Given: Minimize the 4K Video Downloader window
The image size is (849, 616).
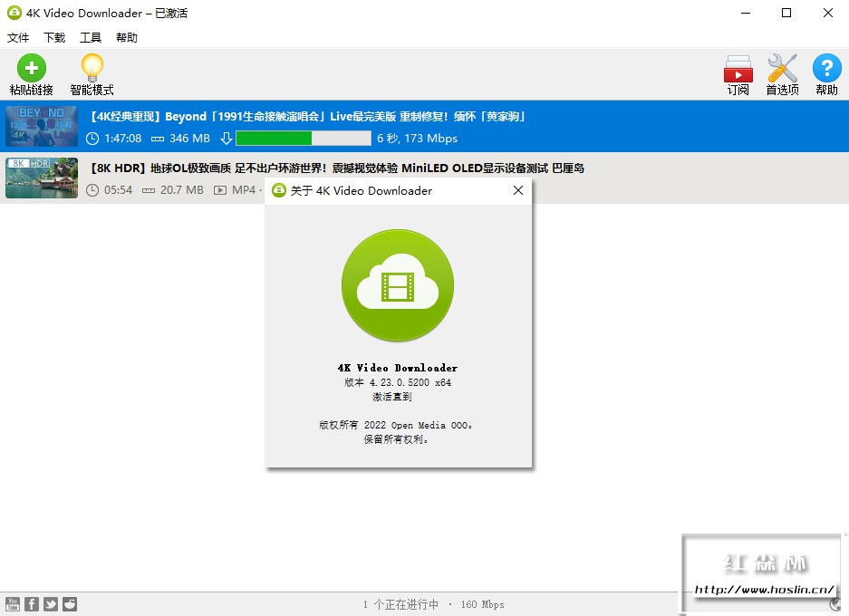Looking at the screenshot, I should 746,13.
